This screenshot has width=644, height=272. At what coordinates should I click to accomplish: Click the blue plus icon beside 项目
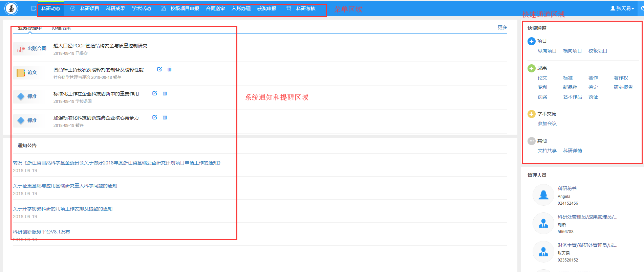[x=531, y=41]
